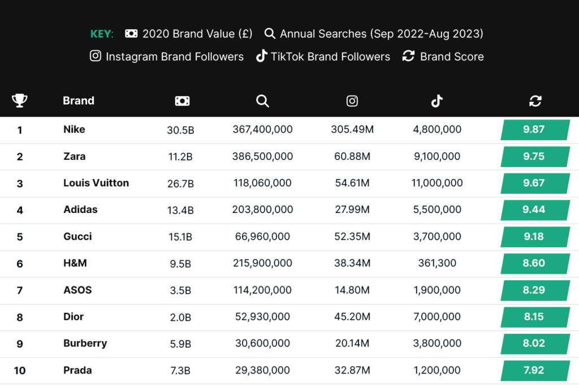This screenshot has height=392, width=579.
Task: Select Dior's TikTok followers "7,000,000"
Action: 437,316
